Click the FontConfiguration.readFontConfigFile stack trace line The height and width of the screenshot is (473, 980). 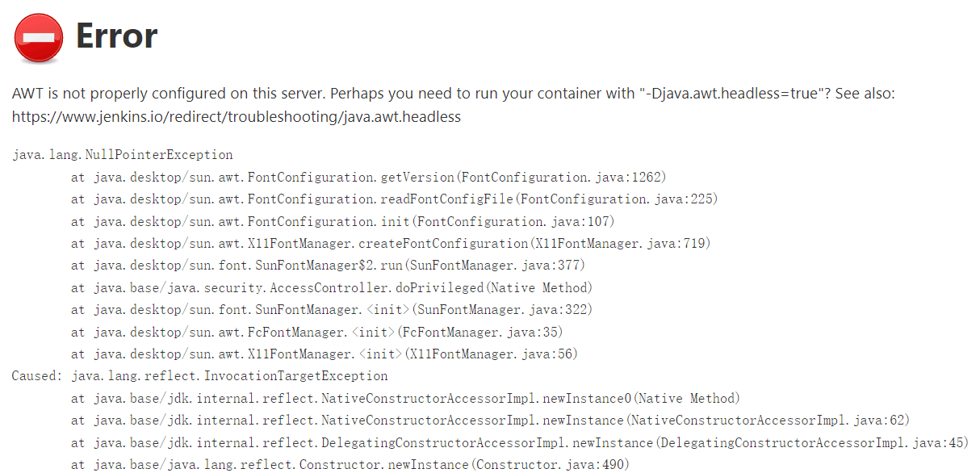[394, 199]
